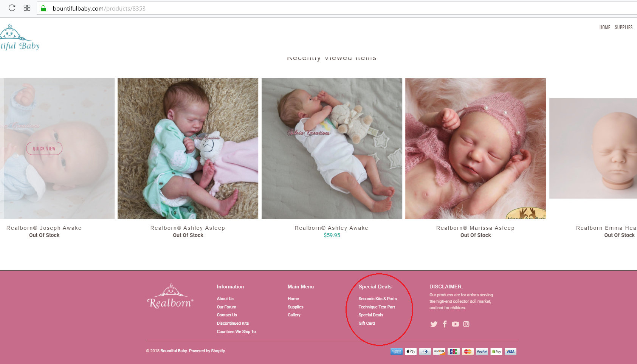
Task: Click the Realborn footer logo
Action: [170, 296]
